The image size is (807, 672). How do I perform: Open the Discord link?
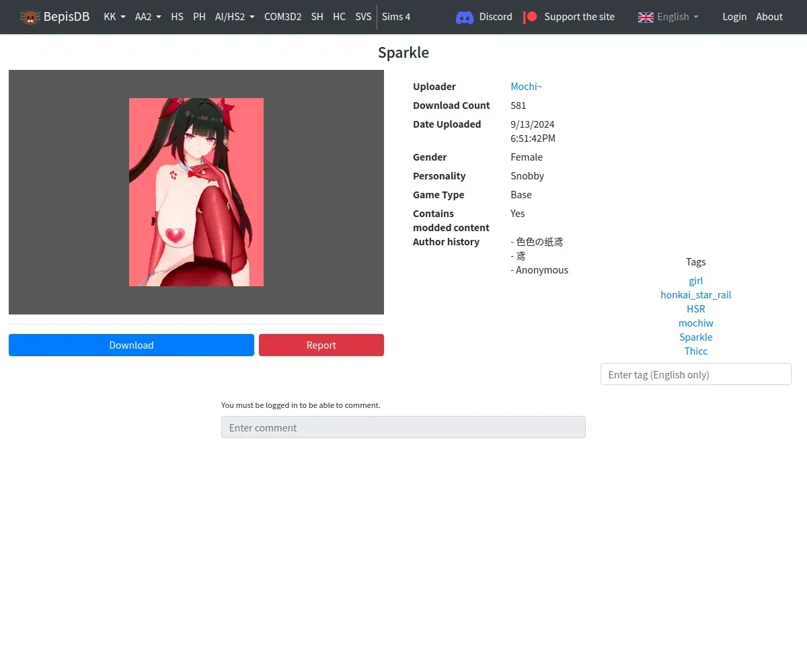(496, 17)
